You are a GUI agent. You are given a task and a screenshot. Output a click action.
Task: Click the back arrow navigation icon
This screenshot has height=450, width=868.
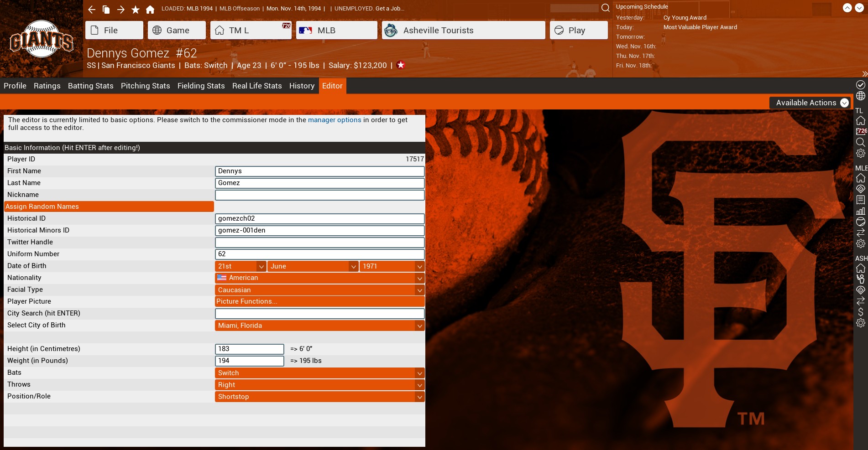pos(92,9)
